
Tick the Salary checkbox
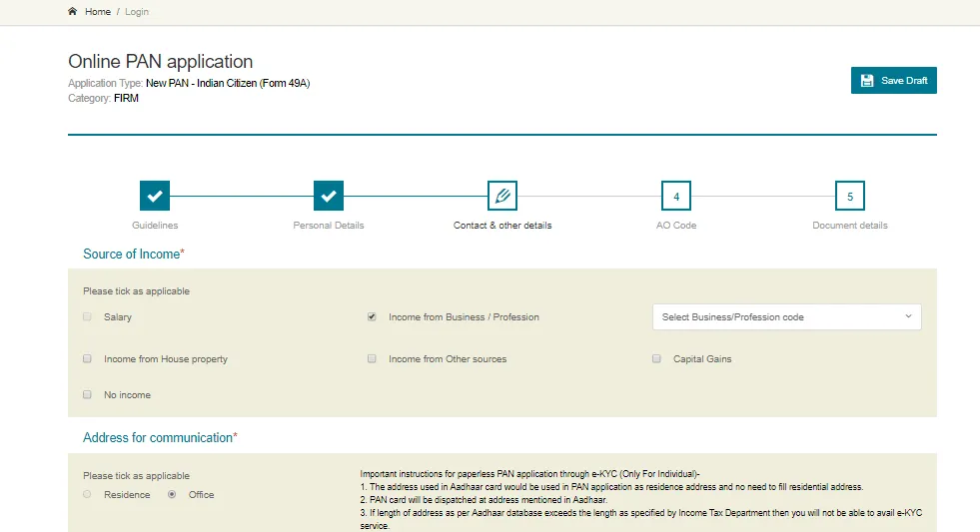click(88, 317)
